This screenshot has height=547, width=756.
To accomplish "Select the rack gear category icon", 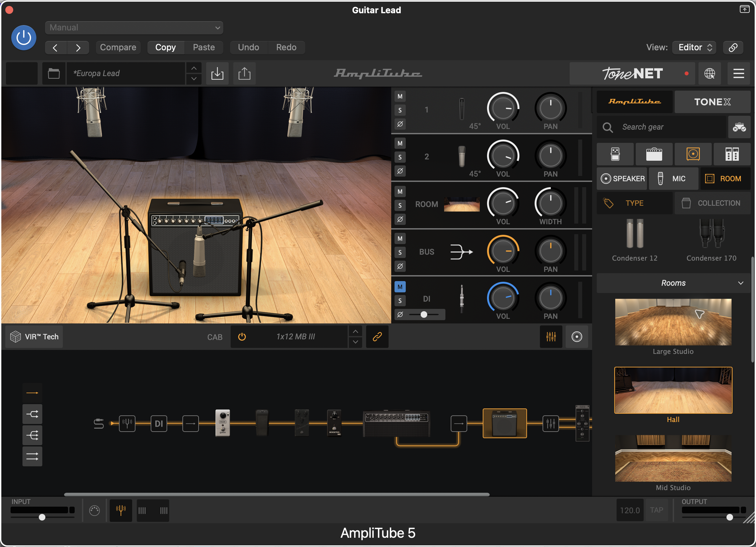I will click(x=732, y=154).
